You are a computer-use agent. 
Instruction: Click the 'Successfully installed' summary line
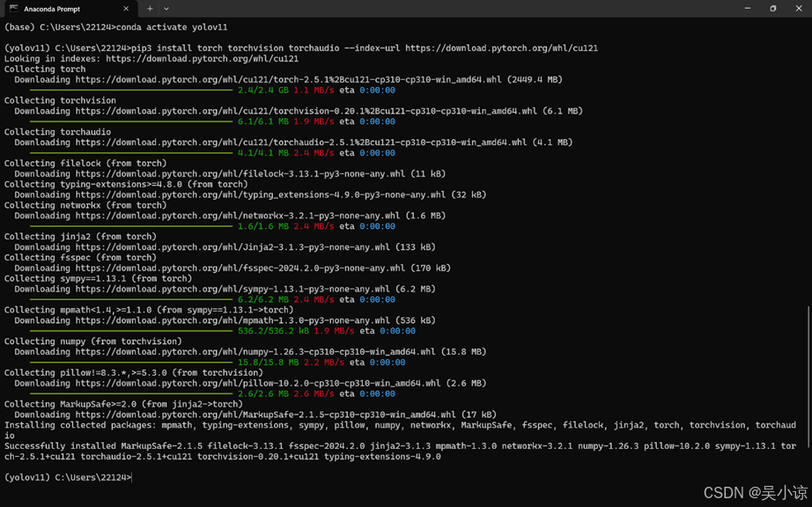coord(401,452)
